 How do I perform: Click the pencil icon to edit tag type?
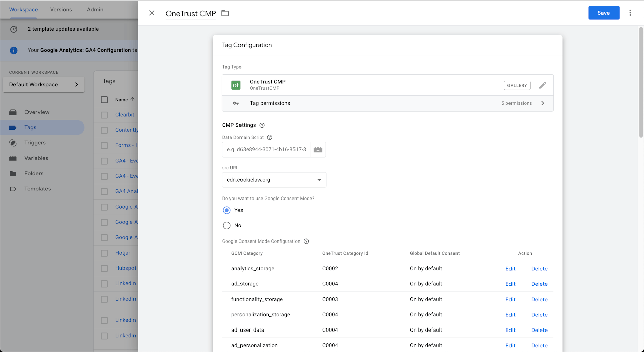coord(542,85)
